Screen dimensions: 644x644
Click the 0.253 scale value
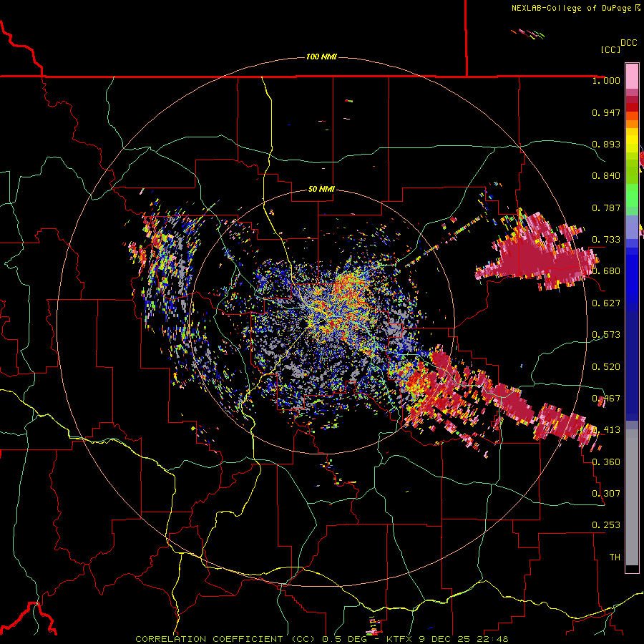tap(606, 525)
